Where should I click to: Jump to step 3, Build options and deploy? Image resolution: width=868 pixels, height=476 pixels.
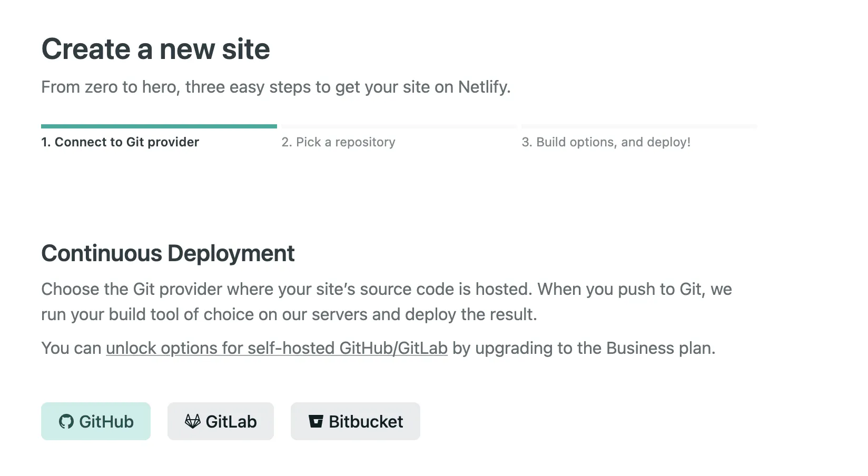607,142
